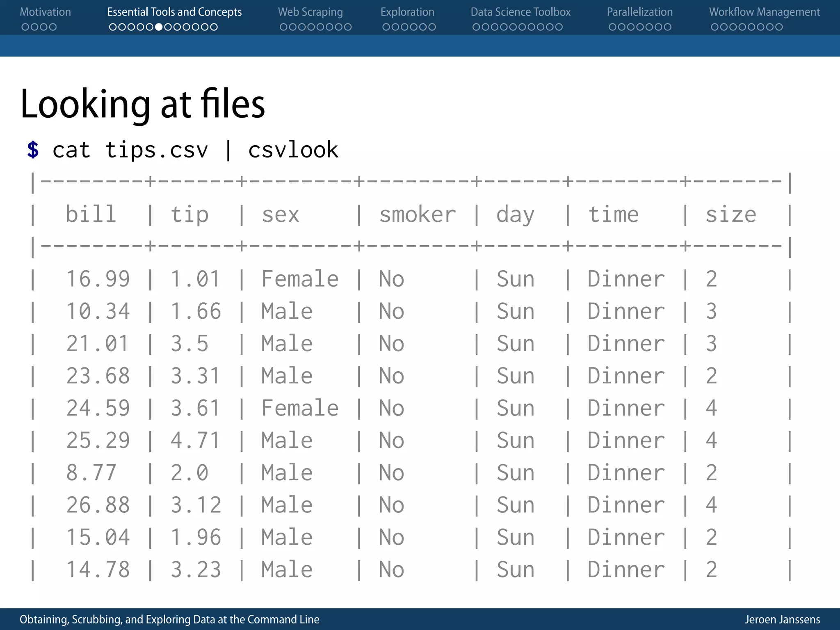Viewport: 840px width, 630px height.
Task: Click the last dot under Essential Tools
Action: tap(213, 27)
